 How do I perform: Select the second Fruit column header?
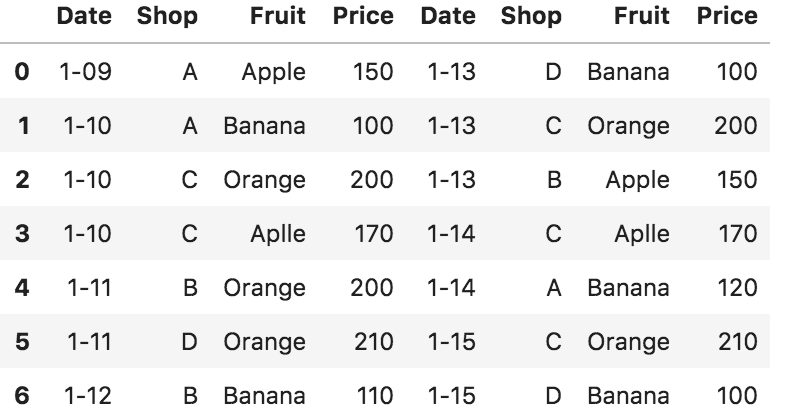click(642, 16)
